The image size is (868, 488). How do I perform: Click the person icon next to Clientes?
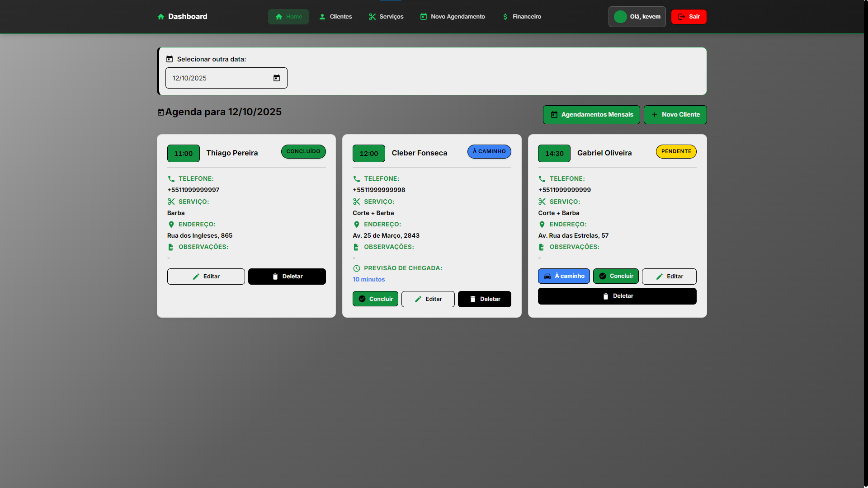pos(322,16)
